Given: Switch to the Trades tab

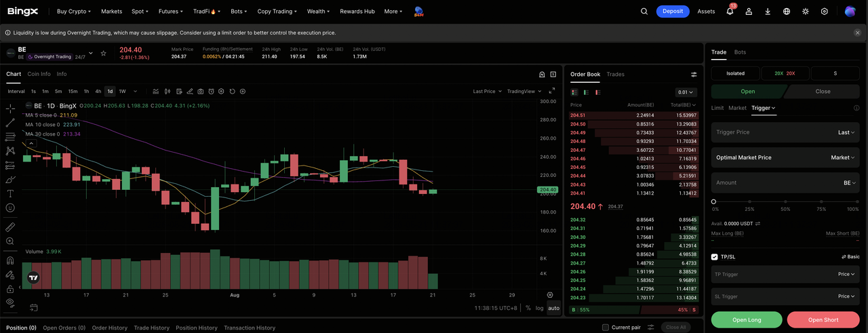Looking at the screenshot, I should (615, 74).
